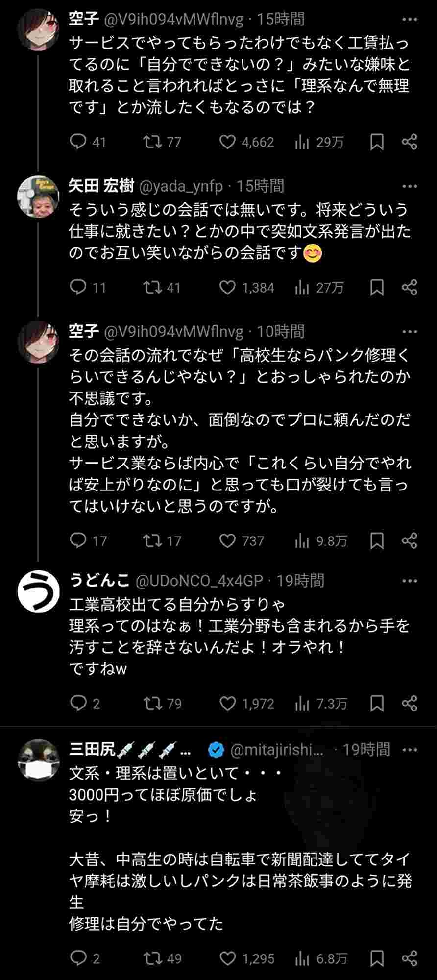Open 矢田 宏樹's profile picture

point(38,196)
